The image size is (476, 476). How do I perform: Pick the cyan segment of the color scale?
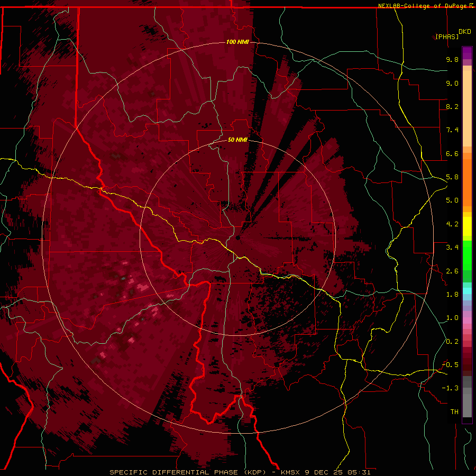(467, 291)
